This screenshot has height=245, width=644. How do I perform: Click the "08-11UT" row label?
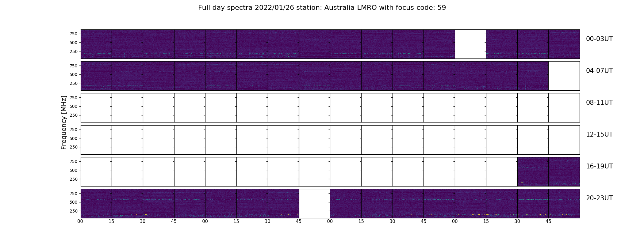click(x=599, y=103)
